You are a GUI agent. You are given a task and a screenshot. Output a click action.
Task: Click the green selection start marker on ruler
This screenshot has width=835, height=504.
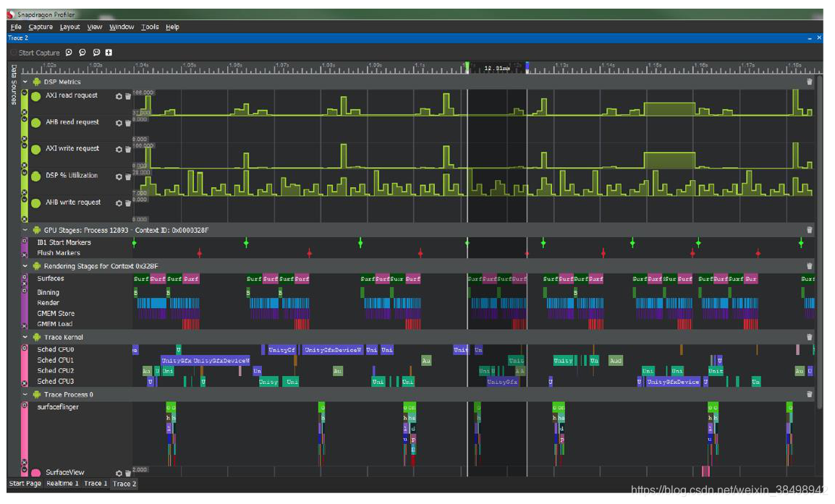pos(467,67)
